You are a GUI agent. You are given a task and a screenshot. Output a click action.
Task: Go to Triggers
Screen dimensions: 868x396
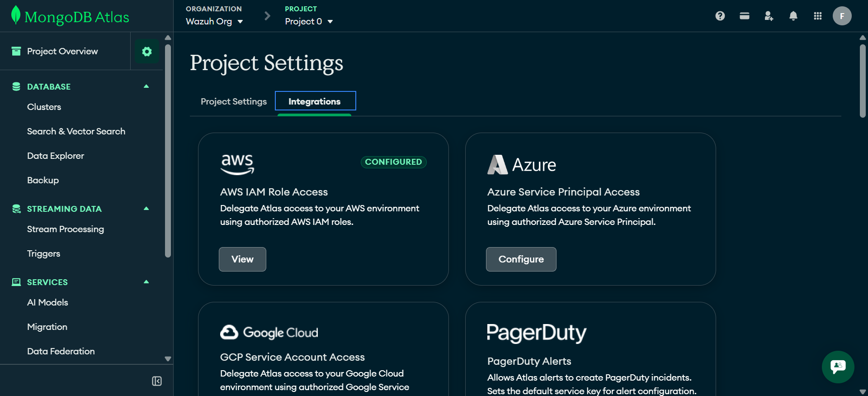tap(43, 253)
